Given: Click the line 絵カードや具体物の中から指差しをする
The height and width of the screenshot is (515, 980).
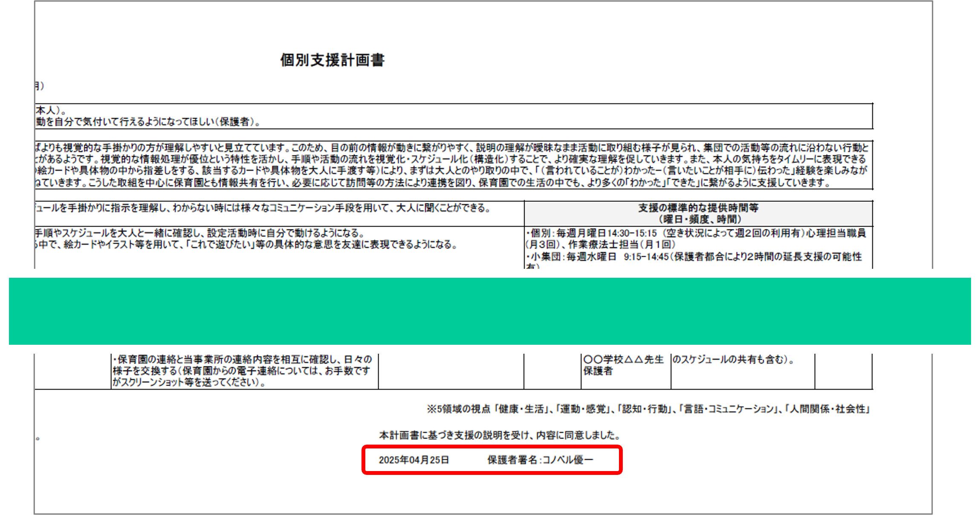Looking at the screenshot, I should coord(451,171).
